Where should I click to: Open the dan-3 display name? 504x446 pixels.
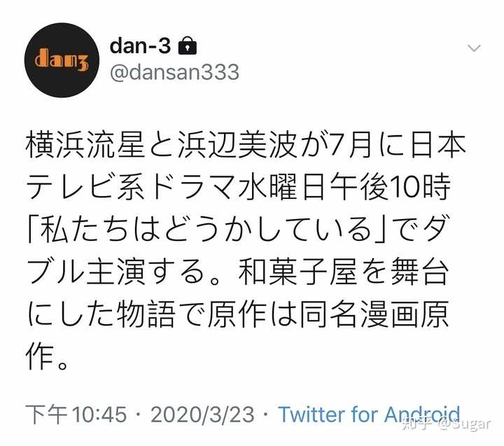140,46
